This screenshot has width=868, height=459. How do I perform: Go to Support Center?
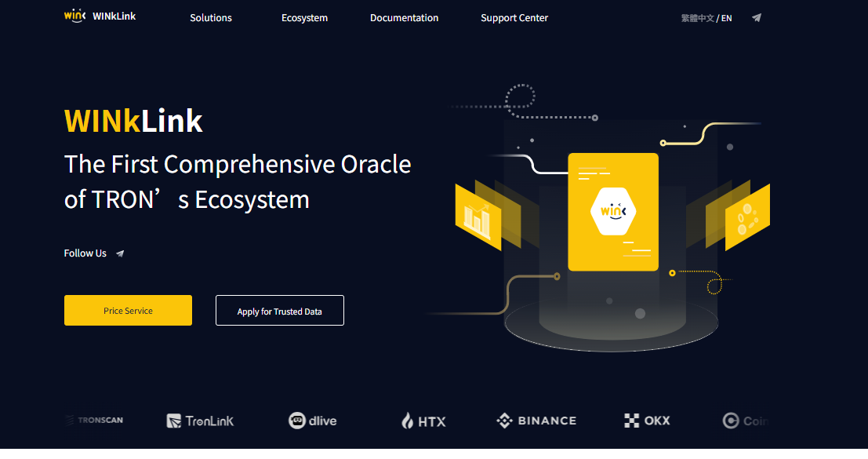point(514,18)
